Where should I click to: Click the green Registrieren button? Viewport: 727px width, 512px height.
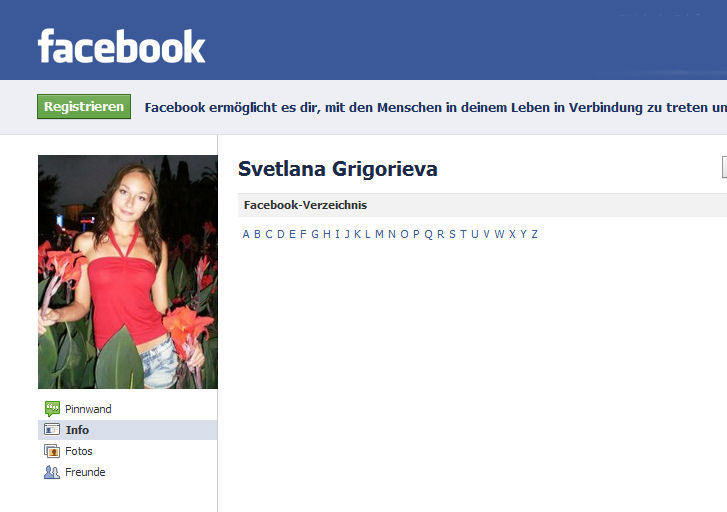point(84,106)
